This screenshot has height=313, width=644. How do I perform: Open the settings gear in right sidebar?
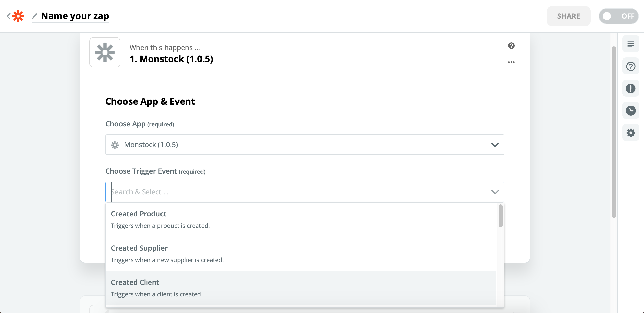coord(631,133)
